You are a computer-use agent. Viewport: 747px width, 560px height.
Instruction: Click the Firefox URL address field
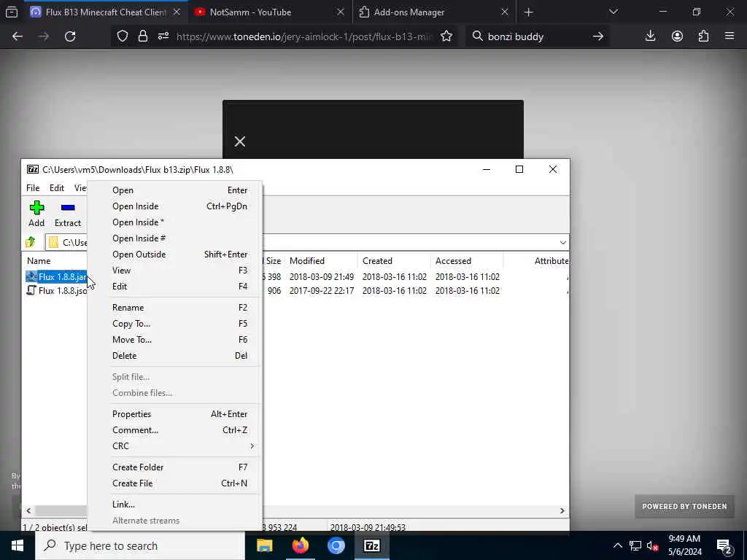point(304,36)
